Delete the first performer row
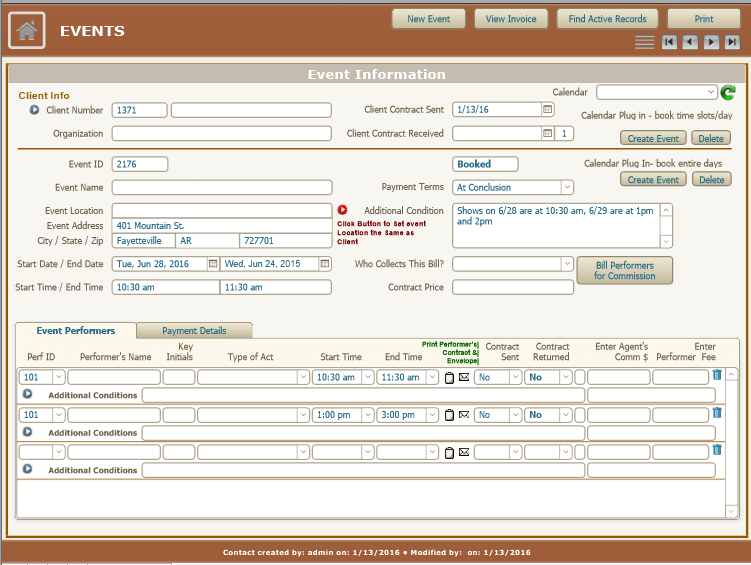This screenshot has height=565, width=751. coord(716,376)
